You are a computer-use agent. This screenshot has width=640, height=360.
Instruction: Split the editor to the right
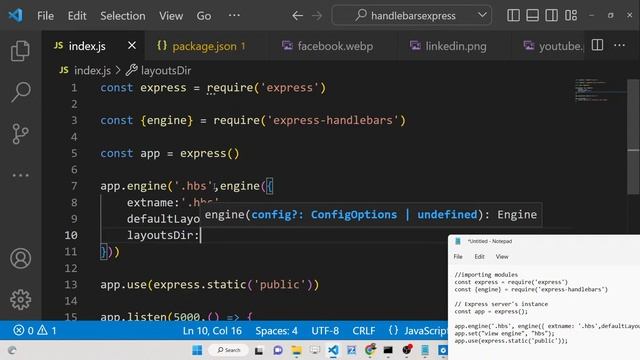click(597, 45)
